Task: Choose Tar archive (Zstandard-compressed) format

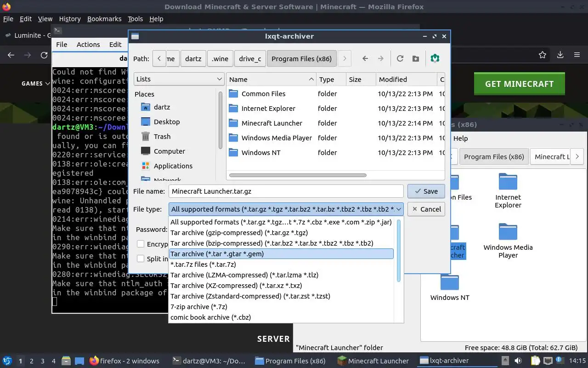Action: click(x=282, y=296)
